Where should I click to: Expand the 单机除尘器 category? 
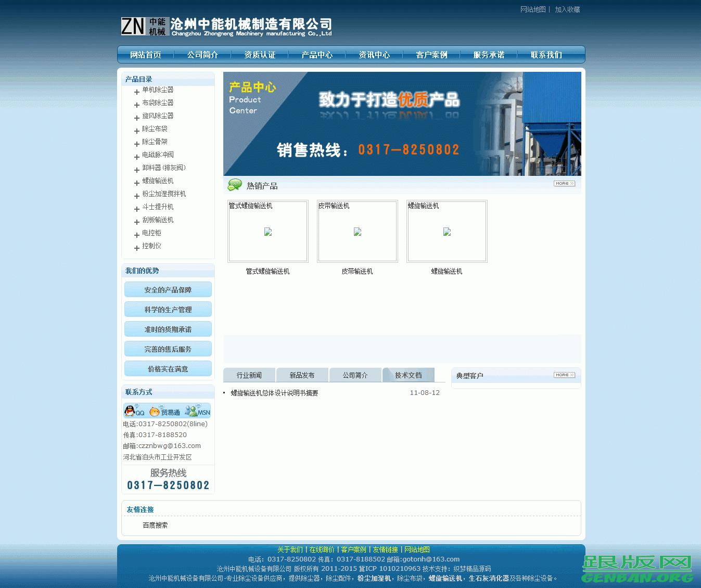click(x=157, y=90)
